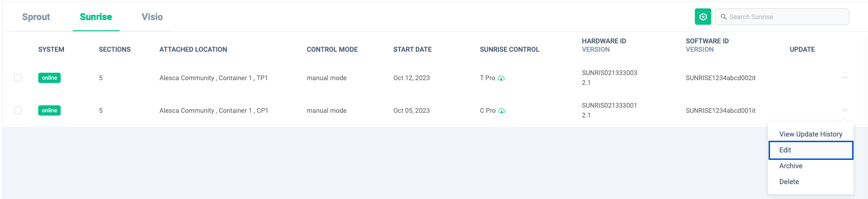Select Edit in the context menu

click(811, 150)
